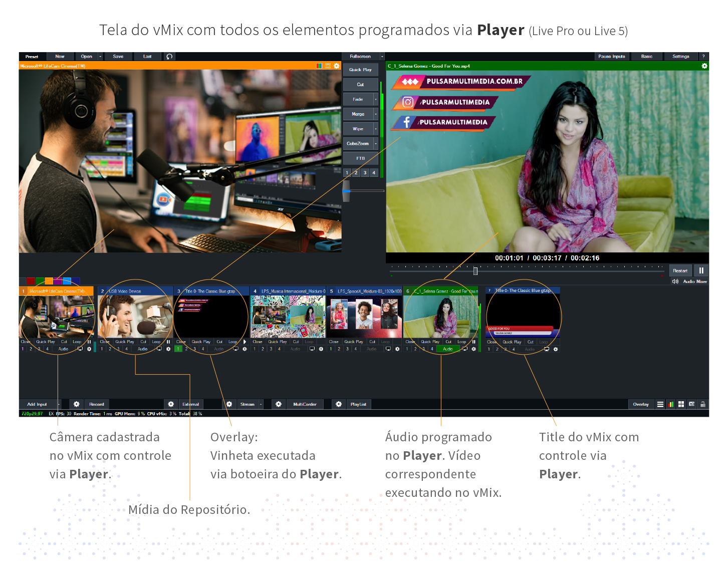The image size is (728, 572).
Task: Toggle Audio on input 1
Action: click(x=63, y=349)
